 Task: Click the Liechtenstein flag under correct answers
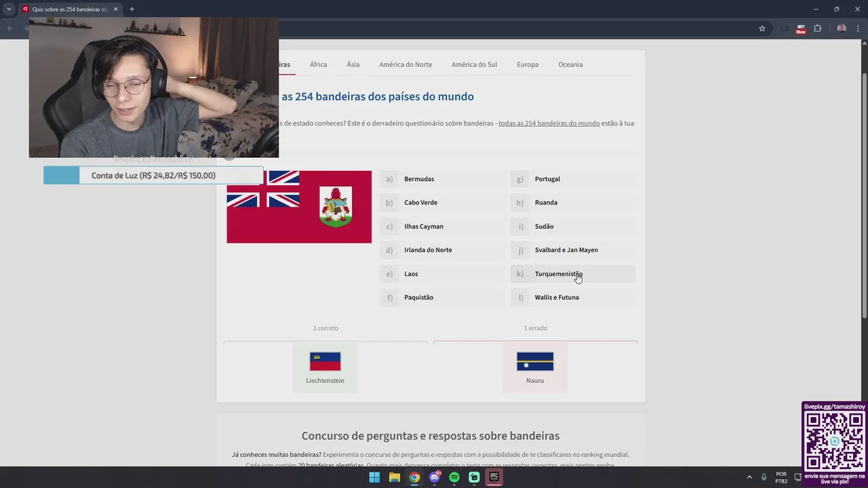(325, 361)
